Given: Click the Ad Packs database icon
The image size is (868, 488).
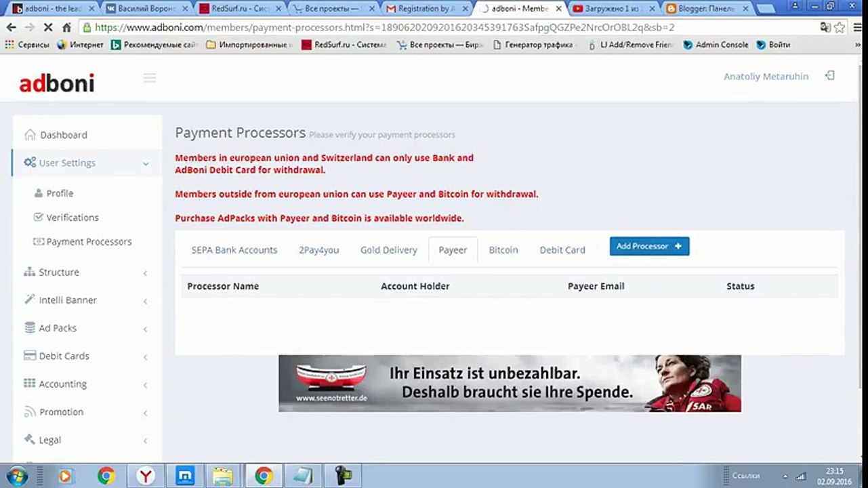Looking at the screenshot, I should pos(30,327).
